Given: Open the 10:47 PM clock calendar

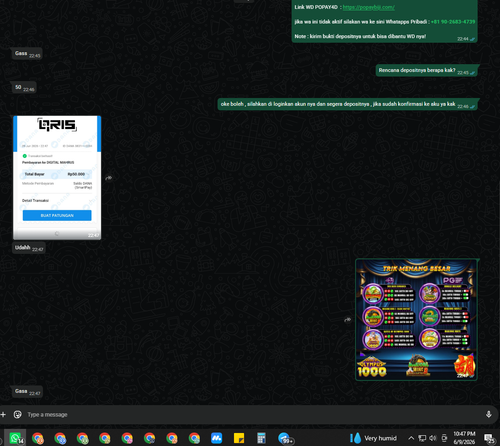Looking at the screenshot, I should (464, 438).
